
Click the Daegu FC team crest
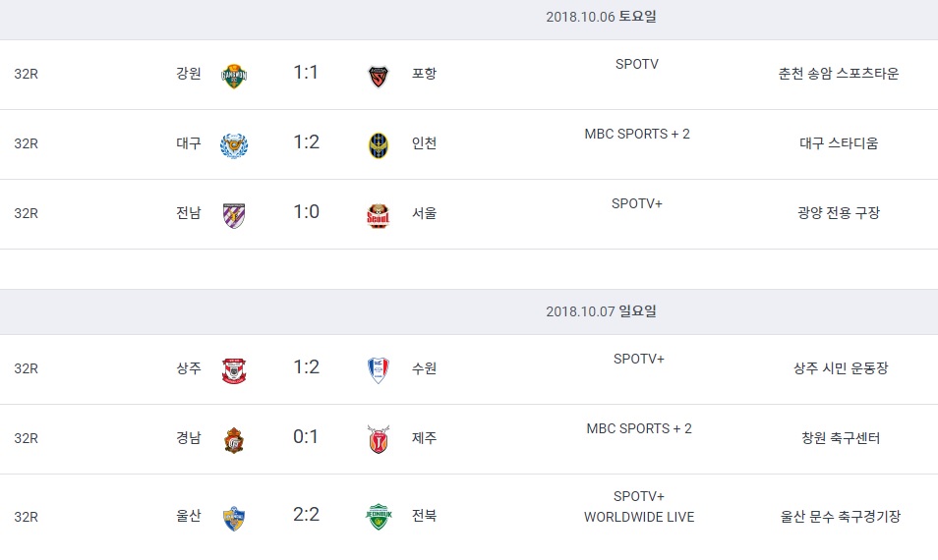point(234,145)
